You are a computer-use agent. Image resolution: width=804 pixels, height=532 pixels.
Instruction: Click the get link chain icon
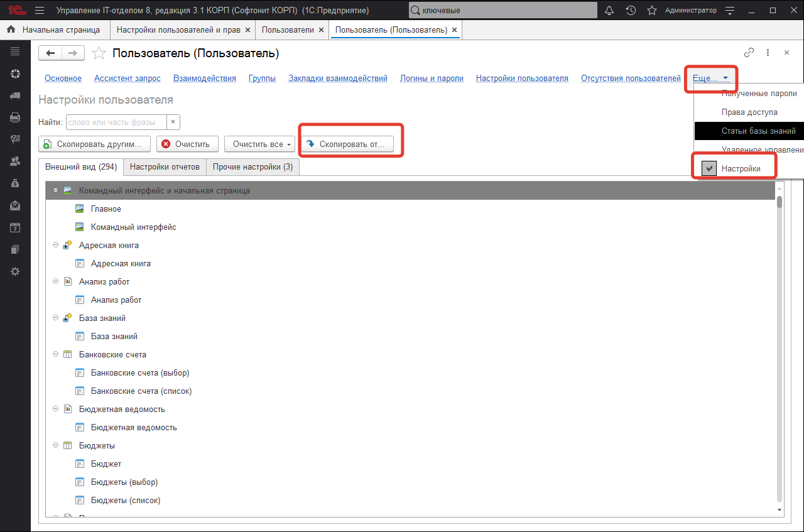click(749, 53)
